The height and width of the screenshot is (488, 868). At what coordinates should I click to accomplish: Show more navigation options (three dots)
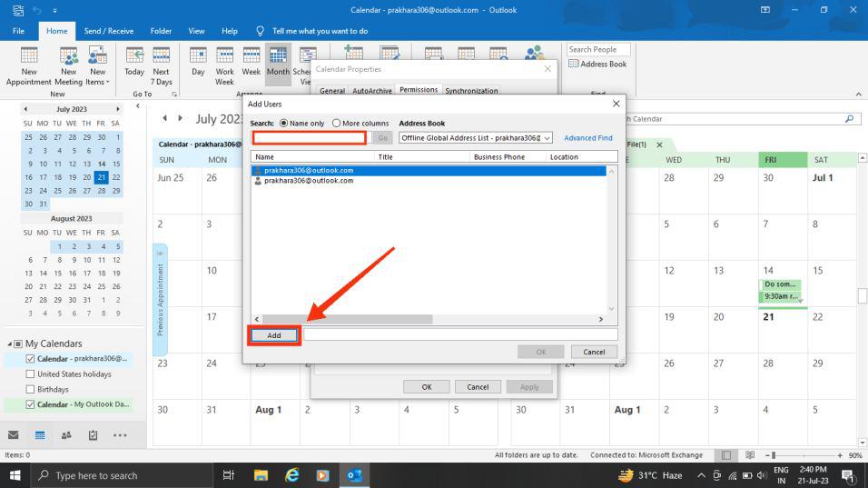tap(120, 435)
